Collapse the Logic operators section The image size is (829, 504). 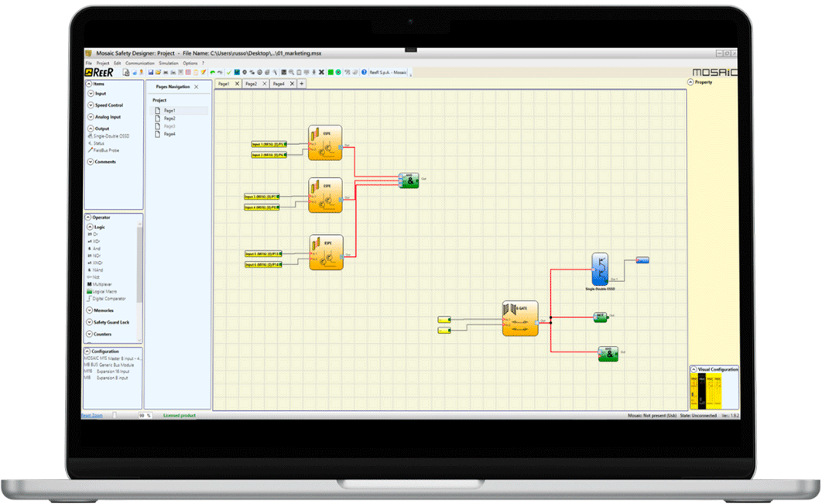click(x=91, y=227)
